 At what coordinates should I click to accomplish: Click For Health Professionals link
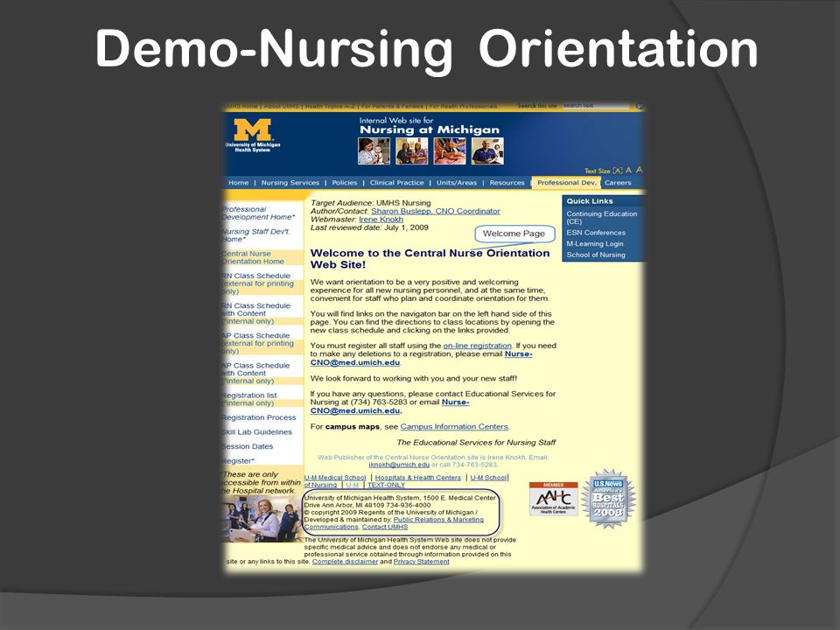pos(463,106)
